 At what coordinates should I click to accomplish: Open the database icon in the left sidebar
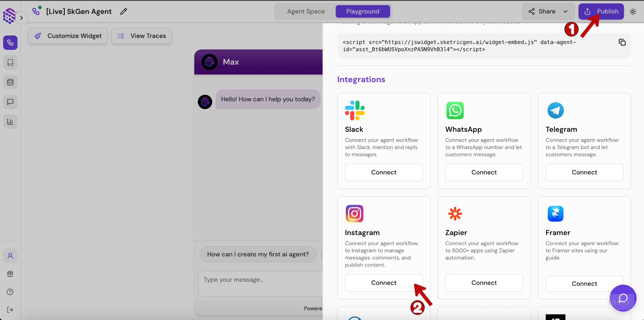10,82
